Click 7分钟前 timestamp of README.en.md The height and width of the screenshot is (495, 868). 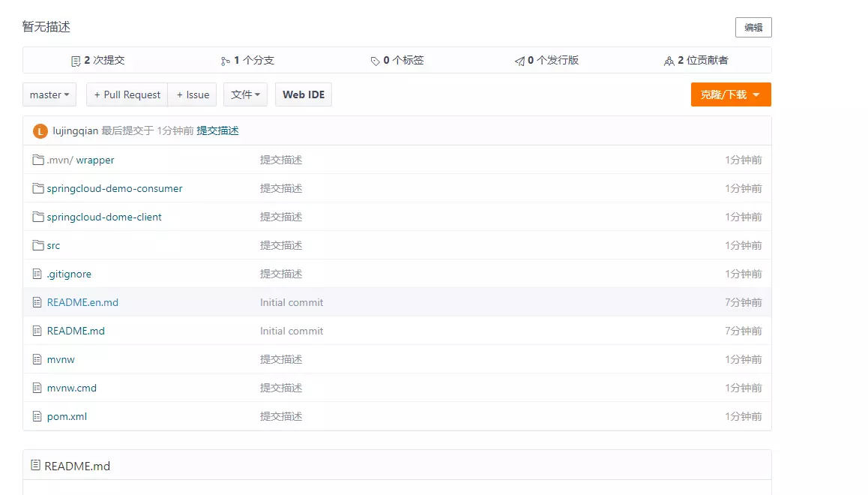744,302
